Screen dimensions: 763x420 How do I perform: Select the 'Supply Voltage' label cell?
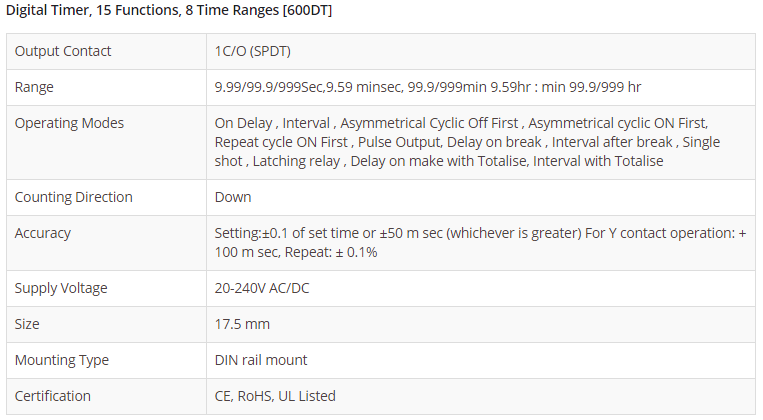[x=61, y=288]
